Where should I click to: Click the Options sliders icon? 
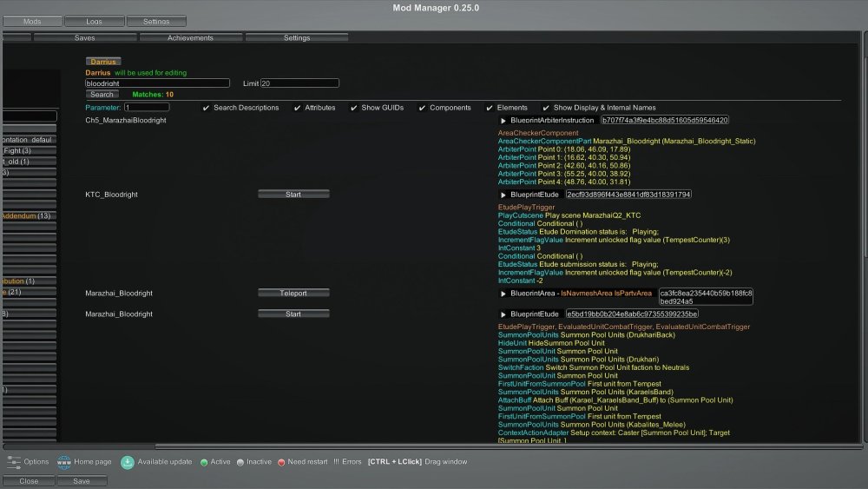[13, 461]
